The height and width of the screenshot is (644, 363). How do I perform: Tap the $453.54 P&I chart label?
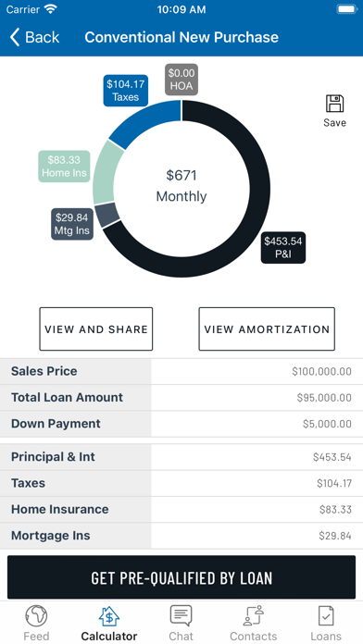pyautogui.click(x=283, y=247)
